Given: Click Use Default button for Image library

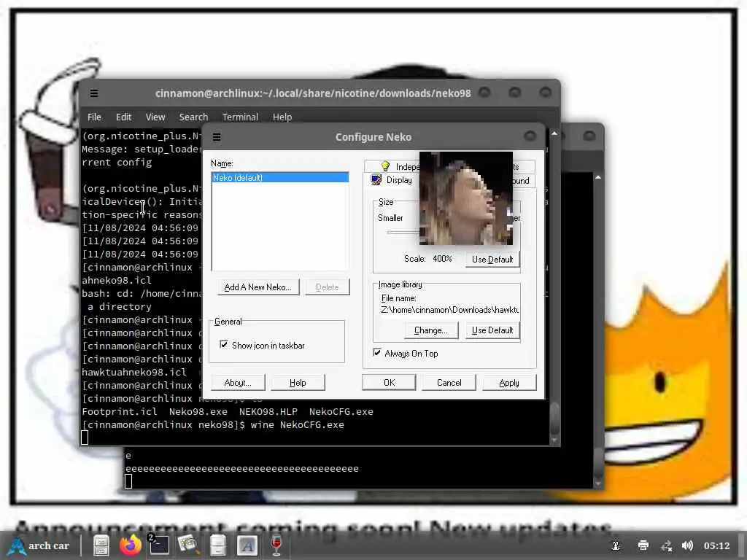Looking at the screenshot, I should click(x=492, y=330).
